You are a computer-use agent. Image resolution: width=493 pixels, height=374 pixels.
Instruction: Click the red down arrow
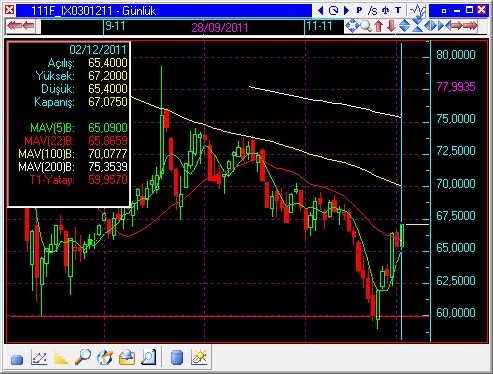coord(391,26)
